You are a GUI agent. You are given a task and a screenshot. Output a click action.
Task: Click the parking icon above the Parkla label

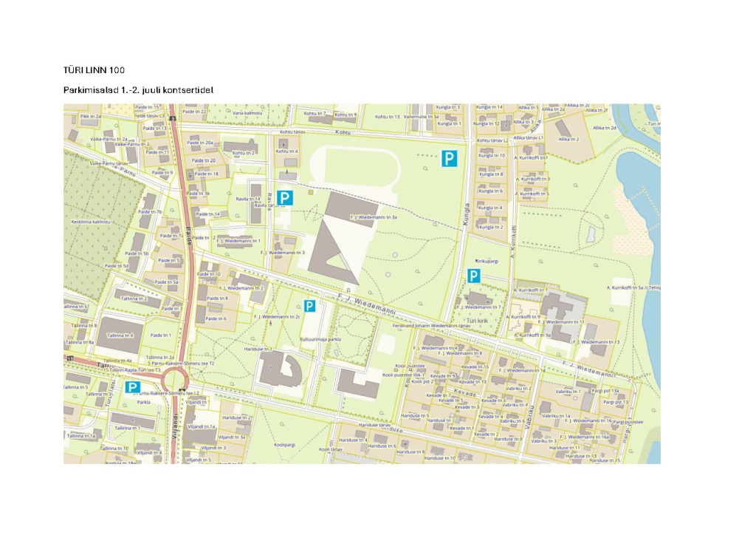point(133,387)
